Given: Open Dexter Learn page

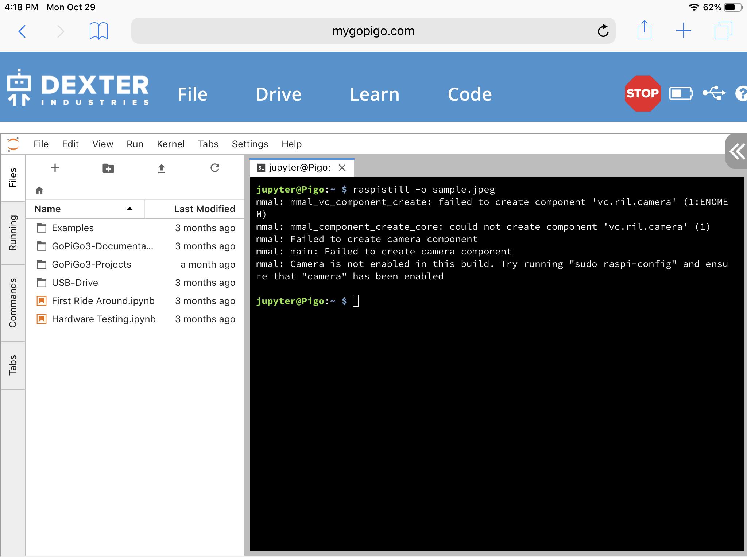Looking at the screenshot, I should pos(374,94).
